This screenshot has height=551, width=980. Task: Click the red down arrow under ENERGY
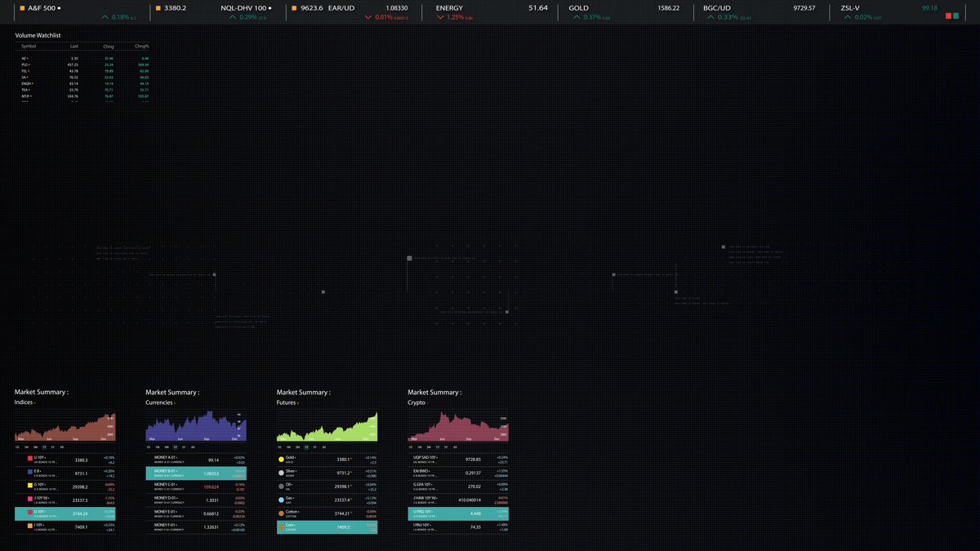click(x=440, y=17)
